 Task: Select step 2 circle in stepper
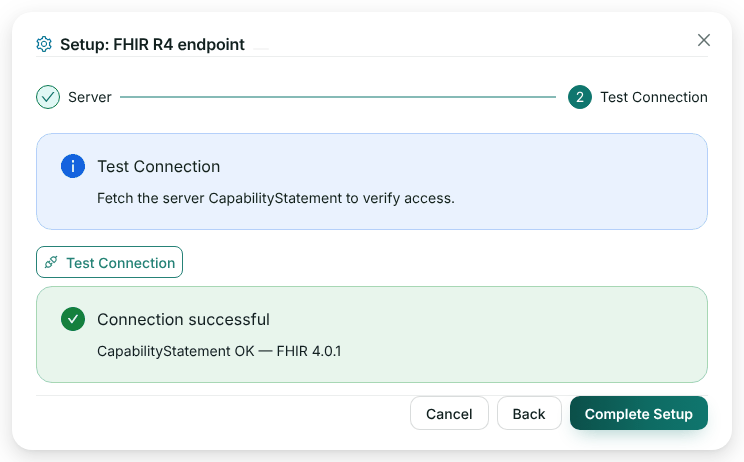click(x=580, y=97)
